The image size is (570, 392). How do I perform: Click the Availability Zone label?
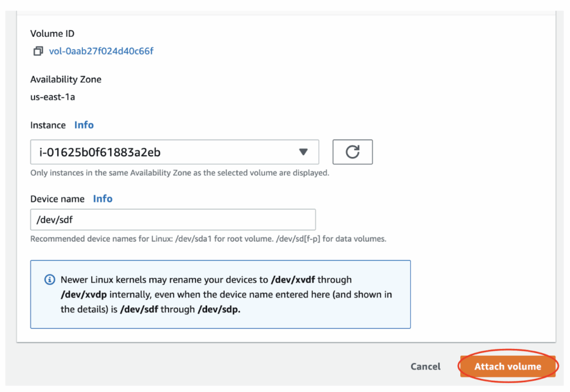click(x=66, y=79)
